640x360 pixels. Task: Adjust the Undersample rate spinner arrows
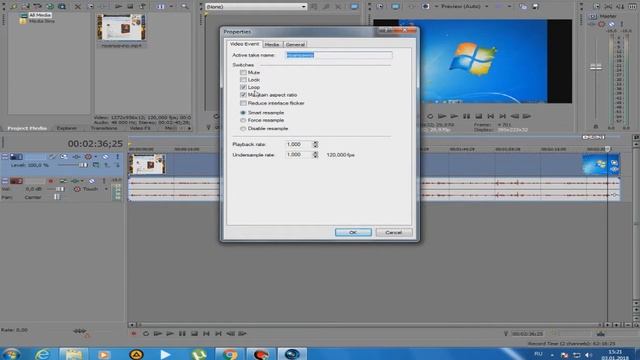316,155
